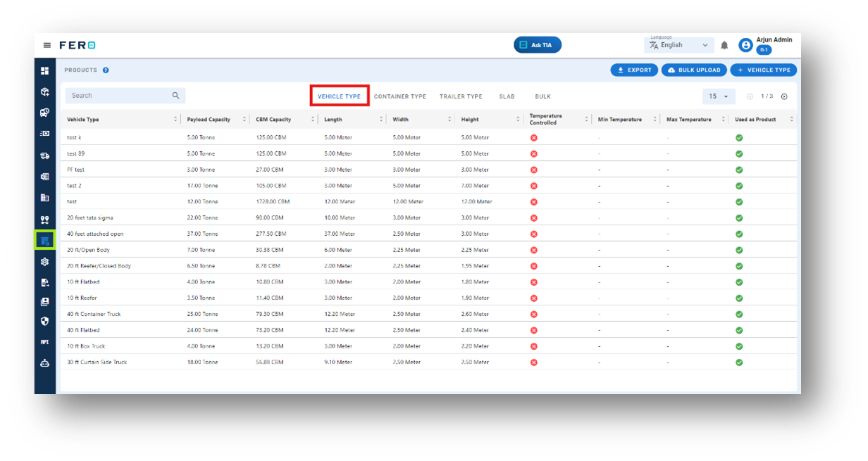Sort by CBM Capacity column arrows
This screenshot has width=868, height=461.
coord(312,119)
